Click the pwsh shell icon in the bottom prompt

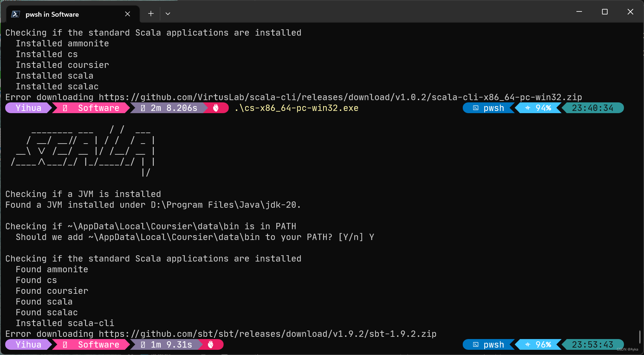[476, 344]
